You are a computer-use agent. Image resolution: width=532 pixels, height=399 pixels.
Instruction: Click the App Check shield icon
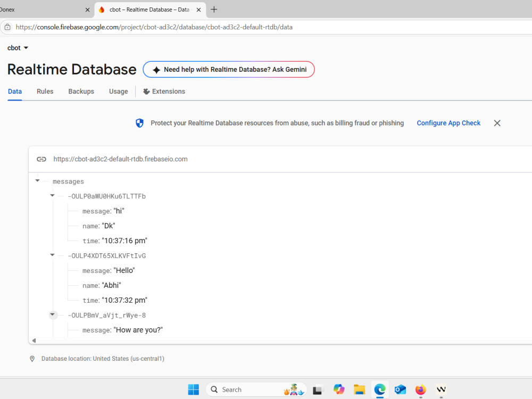pos(139,123)
